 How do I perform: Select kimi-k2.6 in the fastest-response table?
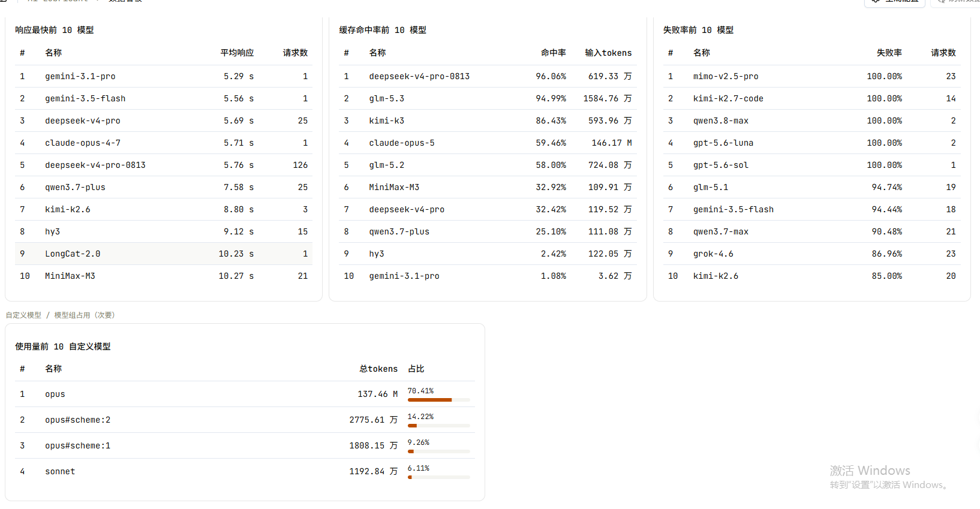pyautogui.click(x=164, y=209)
